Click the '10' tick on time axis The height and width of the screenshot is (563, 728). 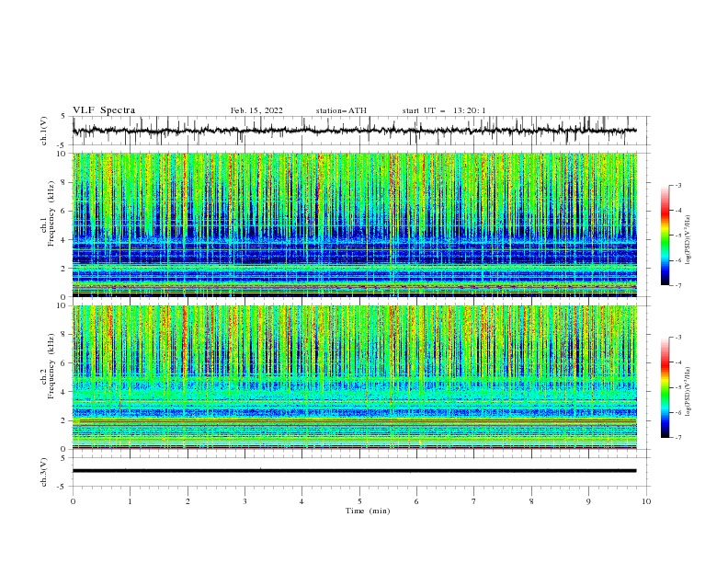point(646,501)
